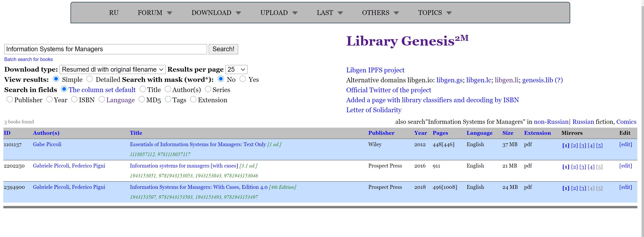Sort results by Language column header
Viewport: 644px width, 237px height.
479,133
